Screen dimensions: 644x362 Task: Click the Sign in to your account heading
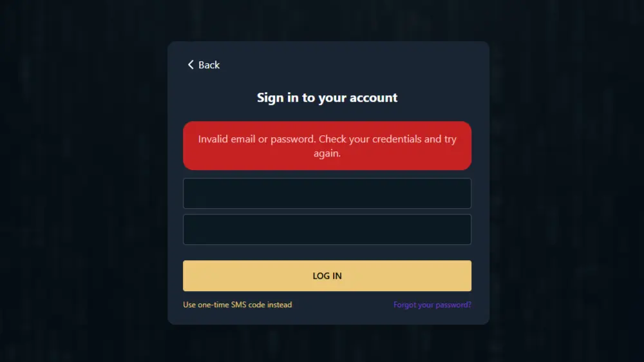tap(327, 98)
